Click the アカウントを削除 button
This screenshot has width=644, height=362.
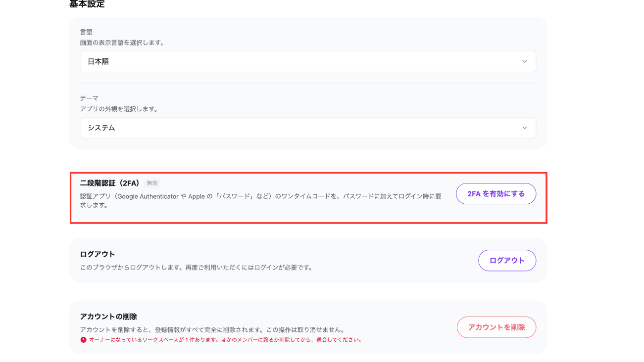tap(496, 327)
